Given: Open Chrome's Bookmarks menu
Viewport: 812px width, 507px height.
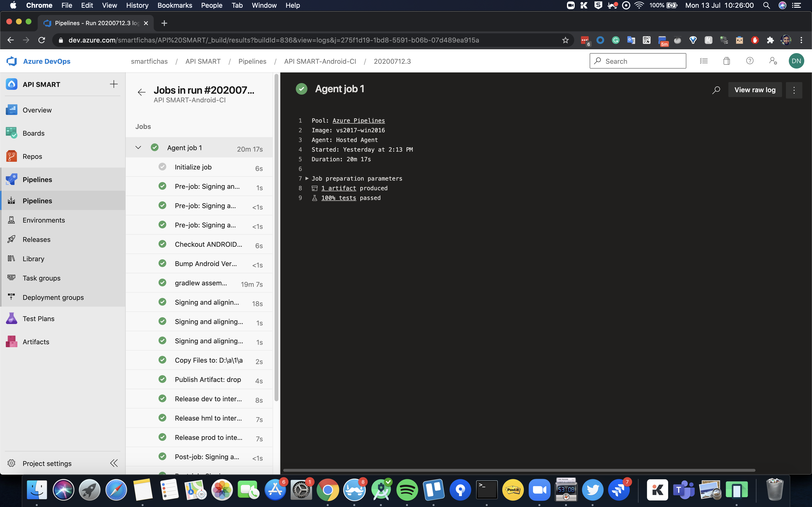Looking at the screenshot, I should pyautogui.click(x=174, y=5).
